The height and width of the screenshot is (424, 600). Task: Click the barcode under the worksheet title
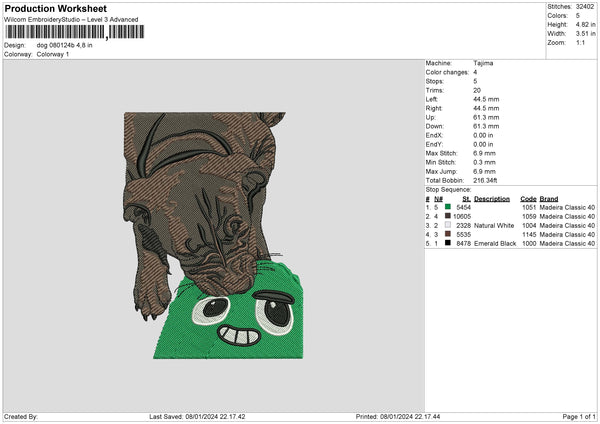click(x=74, y=32)
